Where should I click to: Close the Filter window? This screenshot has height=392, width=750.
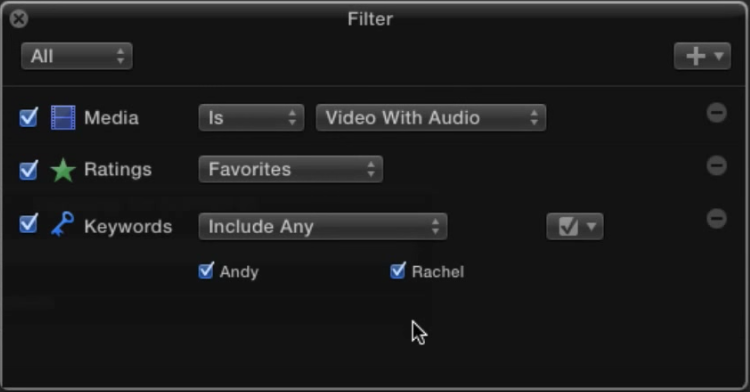(x=19, y=19)
